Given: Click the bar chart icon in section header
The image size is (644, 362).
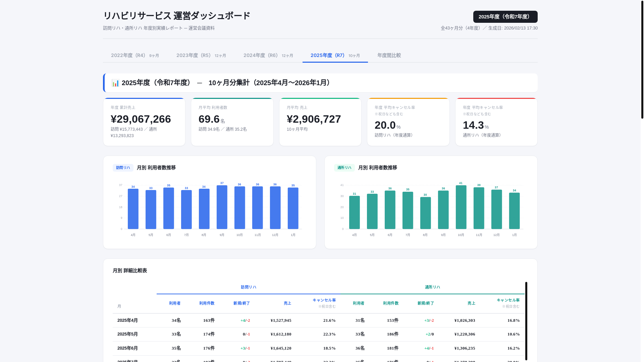Looking at the screenshot, I should pos(115,83).
